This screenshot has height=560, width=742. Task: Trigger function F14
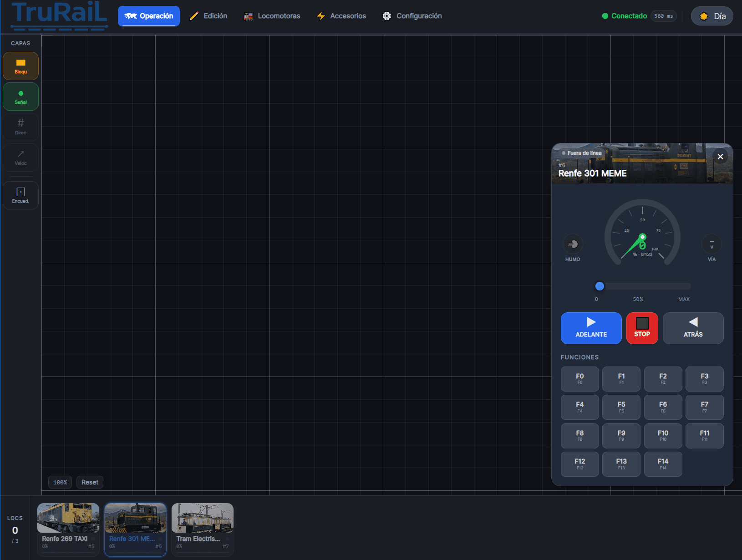click(663, 464)
